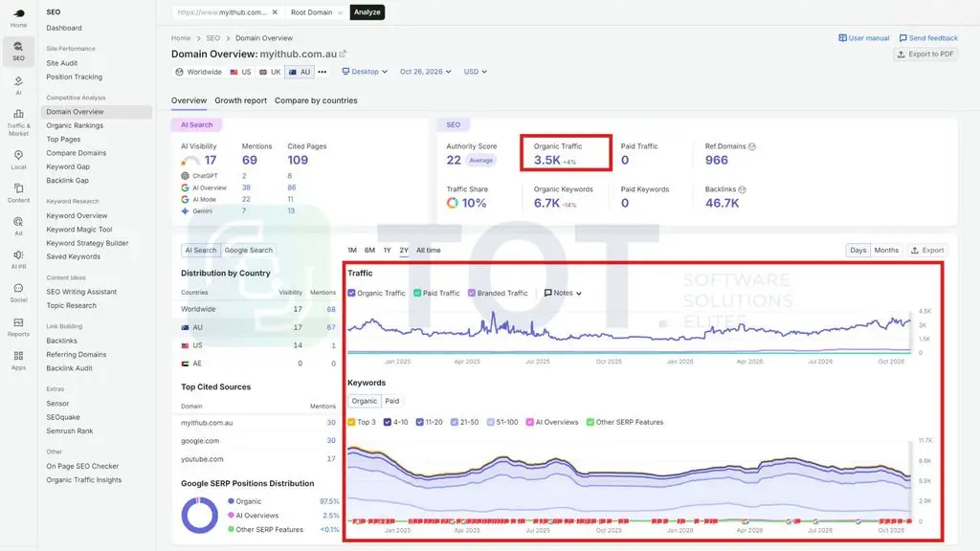Click the Gemini icon in AI Search

185,211
